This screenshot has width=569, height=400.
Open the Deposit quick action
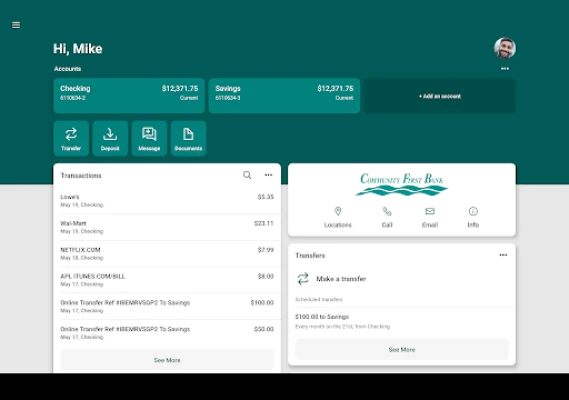tap(110, 139)
